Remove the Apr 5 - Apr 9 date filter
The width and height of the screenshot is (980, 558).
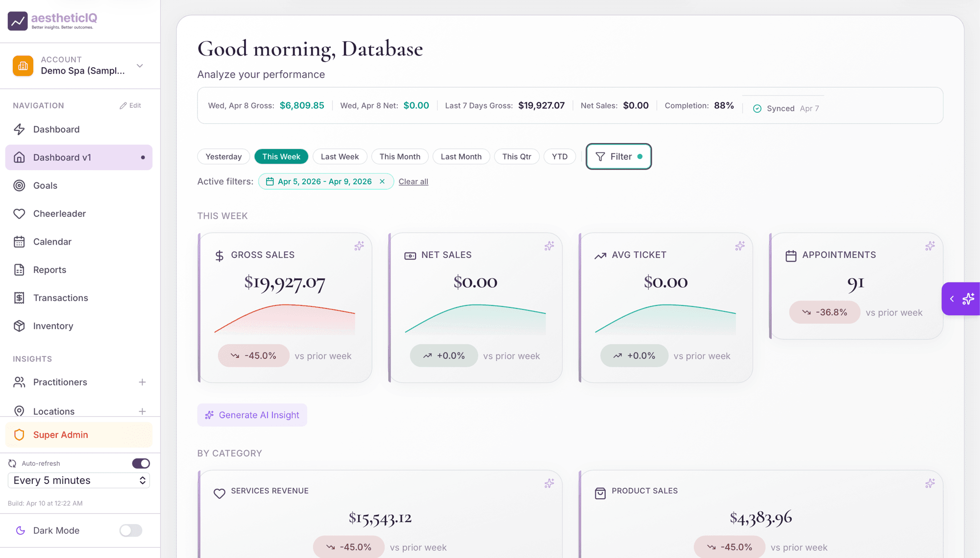(382, 181)
